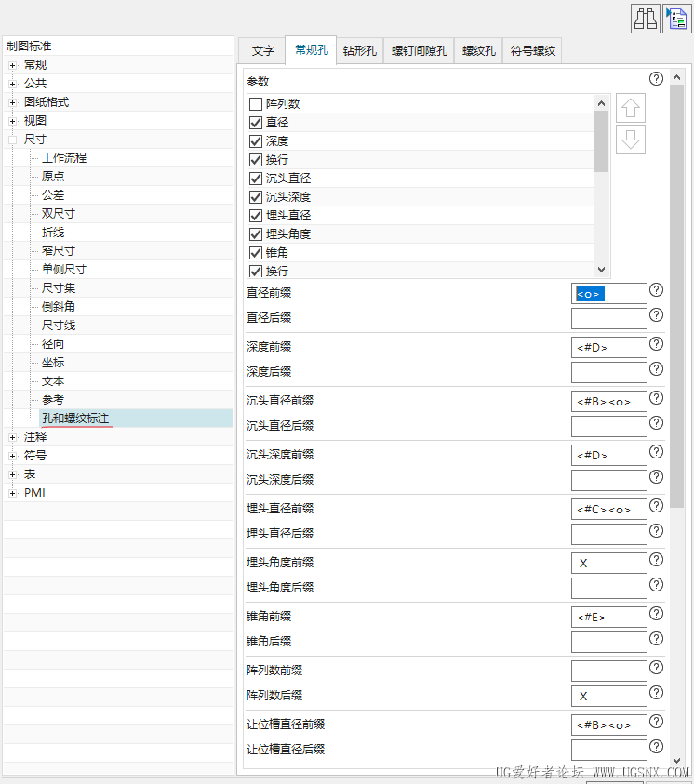694x784 pixels.
Task: Move parameter up with the up arrow button
Action: pos(631,108)
